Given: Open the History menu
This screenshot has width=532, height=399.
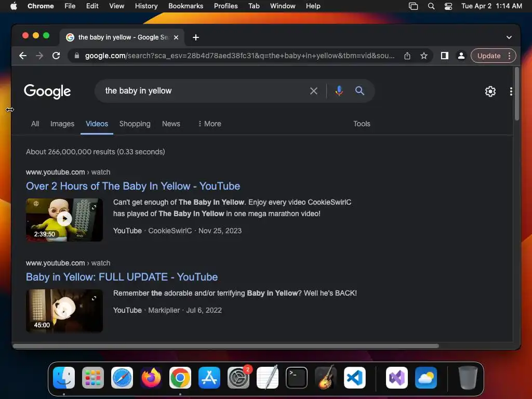Looking at the screenshot, I should 146,6.
